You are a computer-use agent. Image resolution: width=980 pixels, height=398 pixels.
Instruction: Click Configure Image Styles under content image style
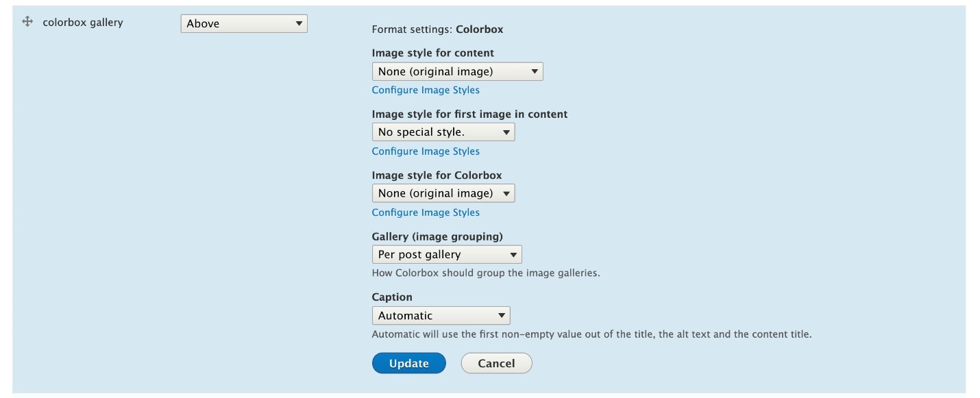(426, 90)
